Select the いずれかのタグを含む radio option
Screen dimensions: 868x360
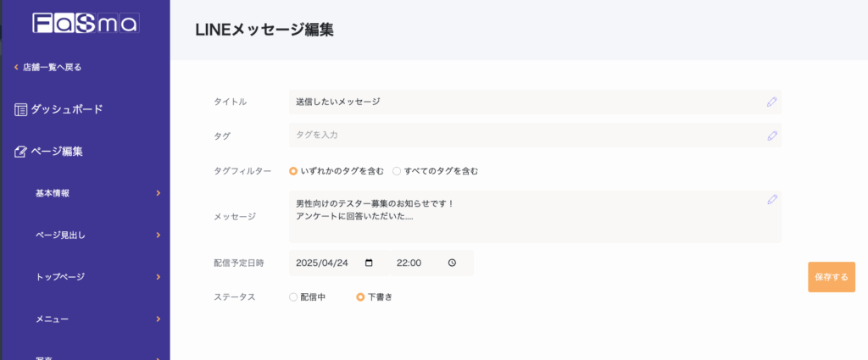point(293,171)
